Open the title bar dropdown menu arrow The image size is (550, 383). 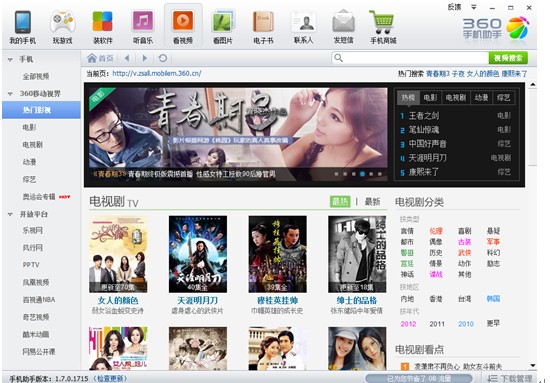474,7
